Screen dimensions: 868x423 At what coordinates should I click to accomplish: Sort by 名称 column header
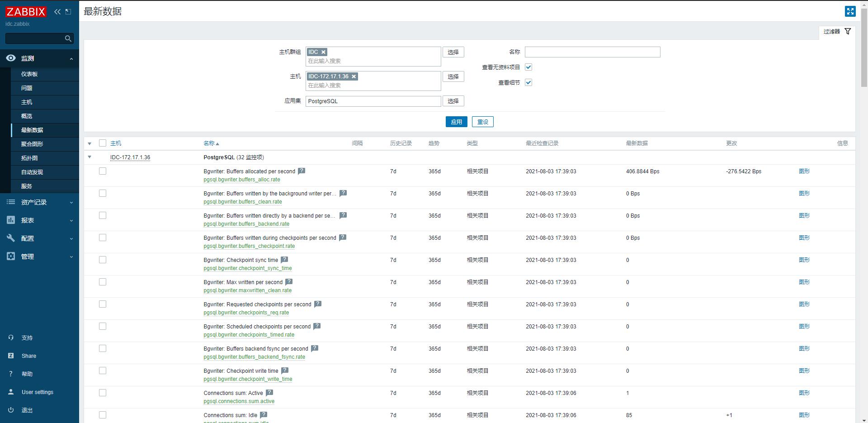pyautogui.click(x=211, y=143)
